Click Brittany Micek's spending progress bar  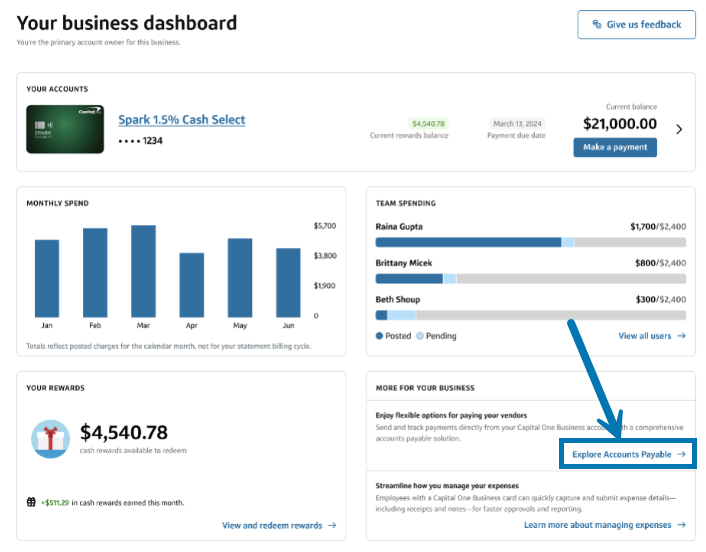(530, 278)
